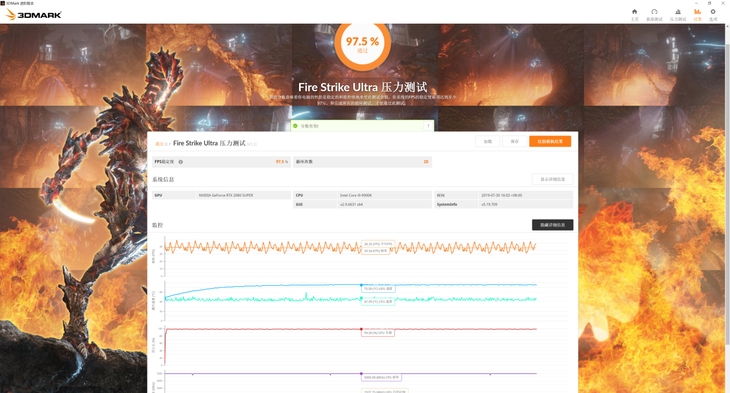The height and width of the screenshot is (393, 730).
Task: Click the green checkmark in the score banner
Action: pyautogui.click(x=295, y=126)
